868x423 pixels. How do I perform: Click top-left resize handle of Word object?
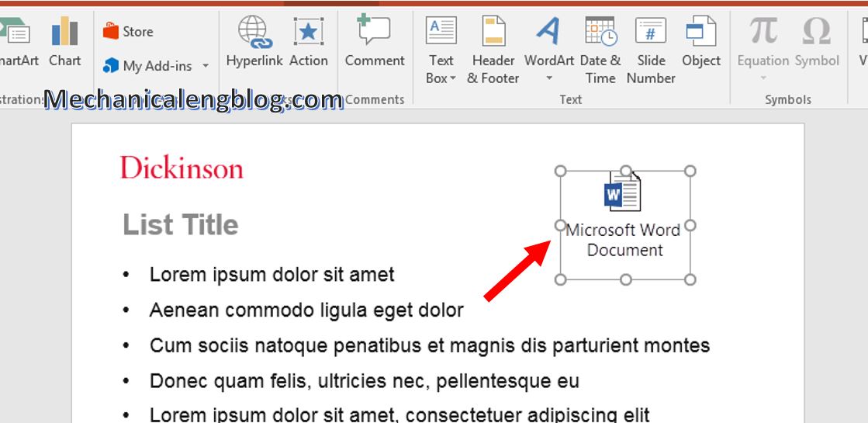[x=560, y=171]
